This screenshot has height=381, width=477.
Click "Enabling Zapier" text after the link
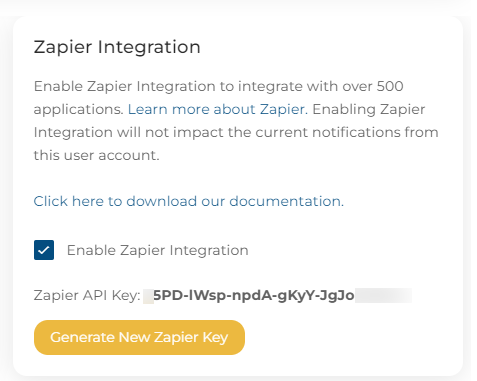coord(369,109)
